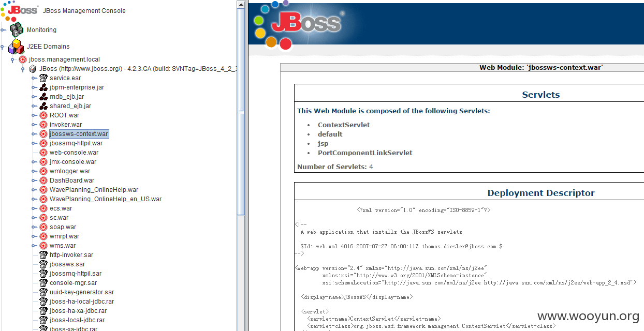Click the sc.war spiral icon
644x331 pixels.
click(43, 218)
